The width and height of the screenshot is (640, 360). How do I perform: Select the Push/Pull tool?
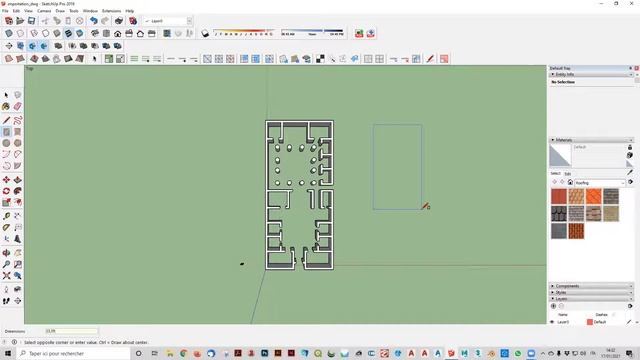point(18,180)
